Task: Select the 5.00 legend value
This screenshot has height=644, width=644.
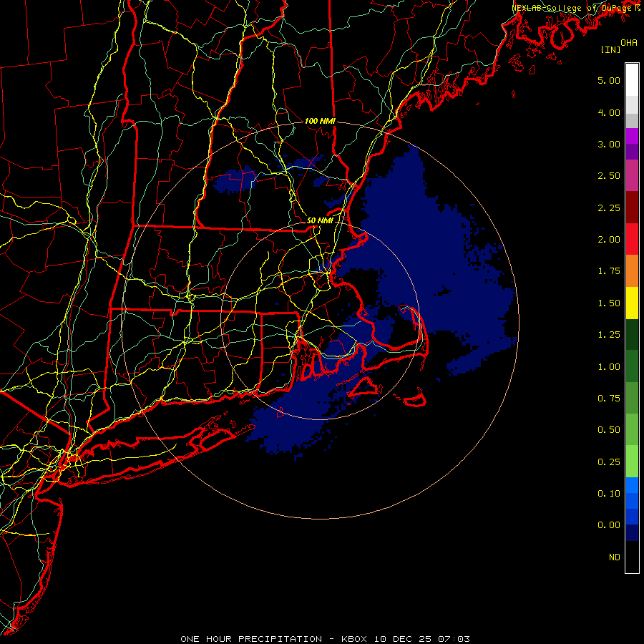Action: (x=609, y=80)
